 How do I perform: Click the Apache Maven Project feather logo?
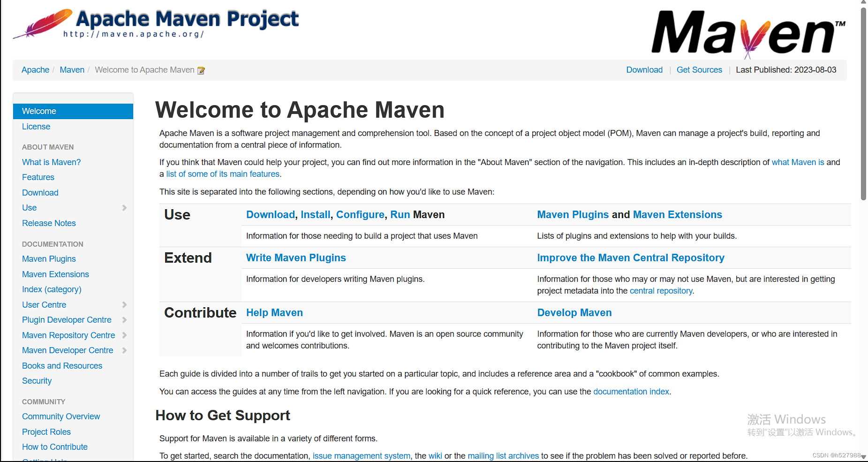click(156, 23)
